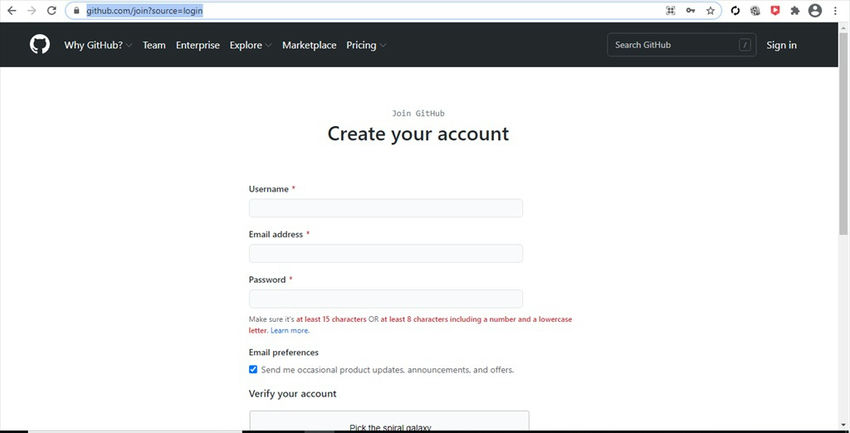Click the slash shortcut icon in search box
Screen dimensions: 850x433
[x=745, y=45]
